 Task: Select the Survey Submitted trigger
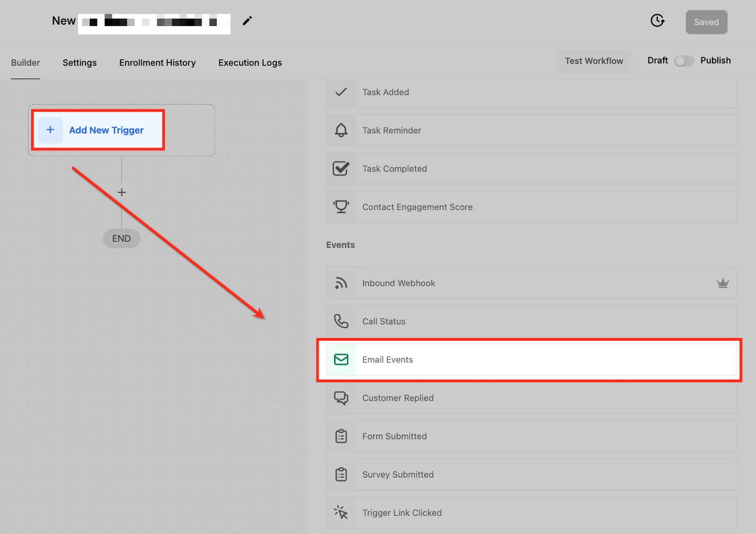532,475
